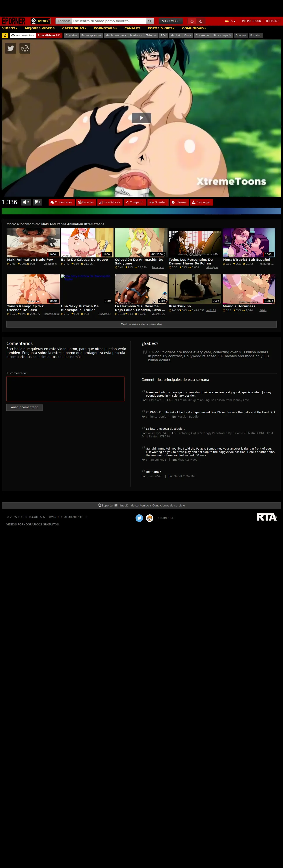Click the thumbs-down dislike button
The image size is (283, 868).
37,202
